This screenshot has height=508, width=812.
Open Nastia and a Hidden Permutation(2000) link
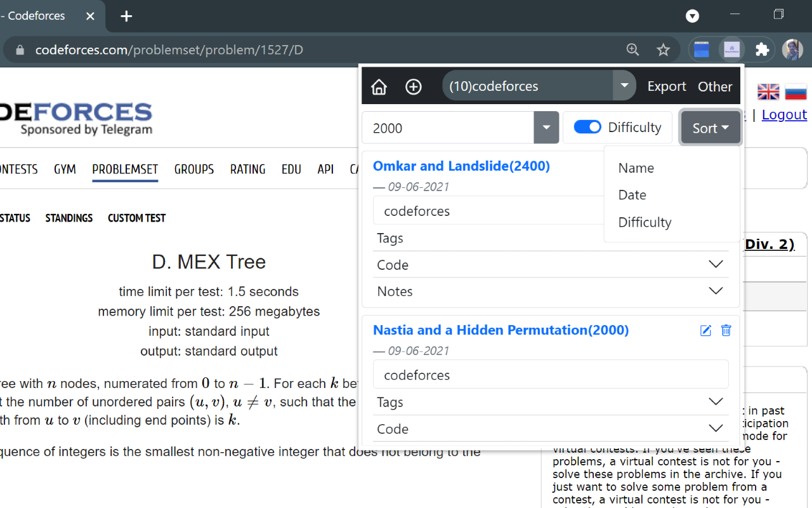point(501,330)
